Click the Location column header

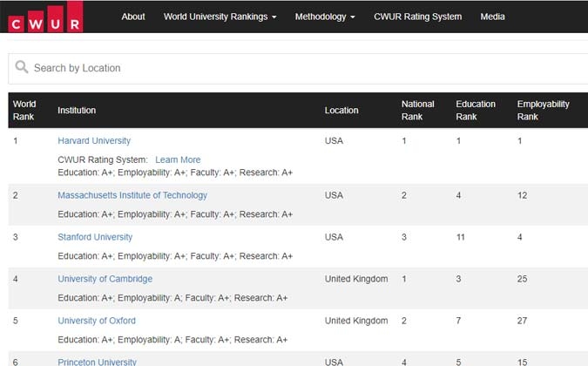point(341,111)
